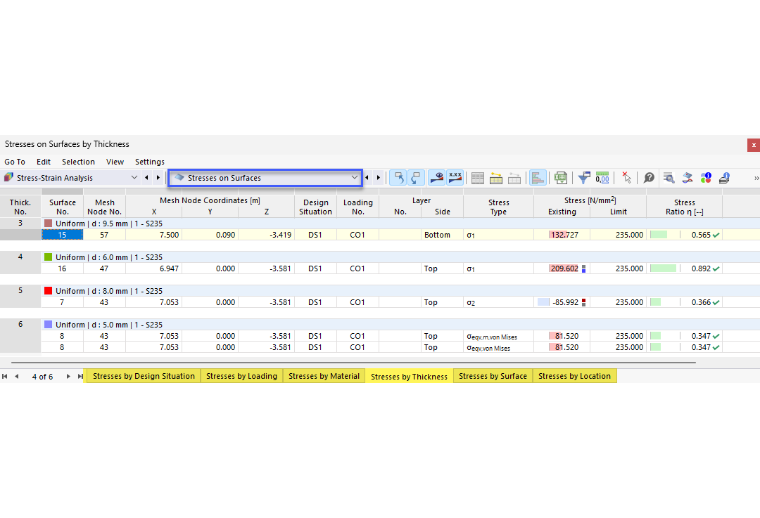Click the surface stress curve icon
760x518 pixels.
tap(687, 178)
